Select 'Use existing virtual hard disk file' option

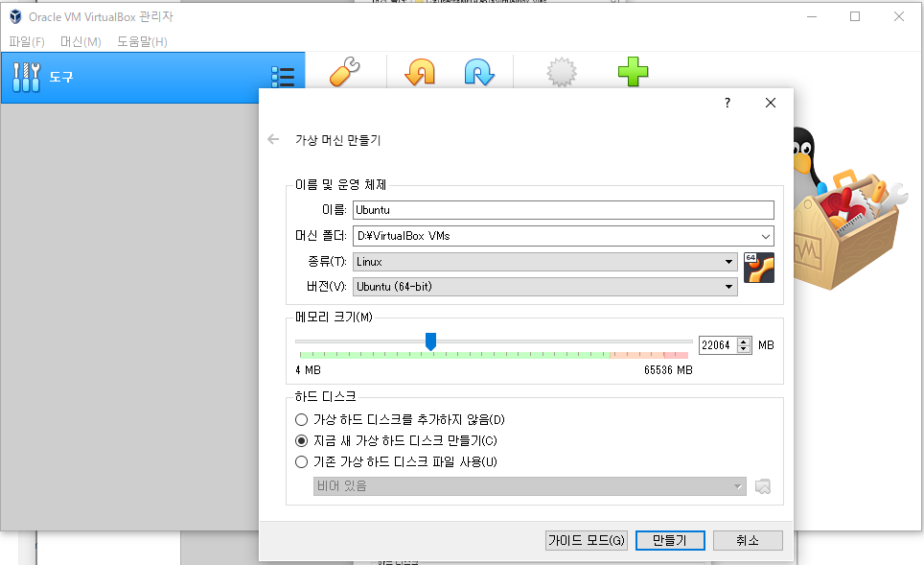pyautogui.click(x=396, y=461)
